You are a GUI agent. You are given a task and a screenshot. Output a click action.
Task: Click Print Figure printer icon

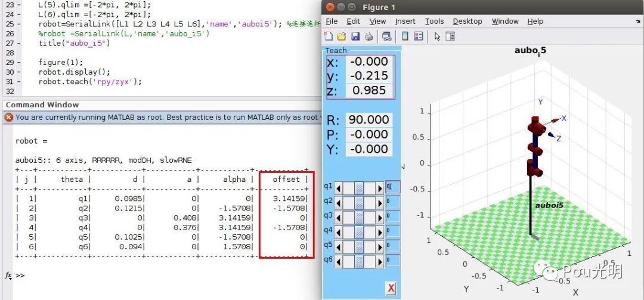[369, 36]
